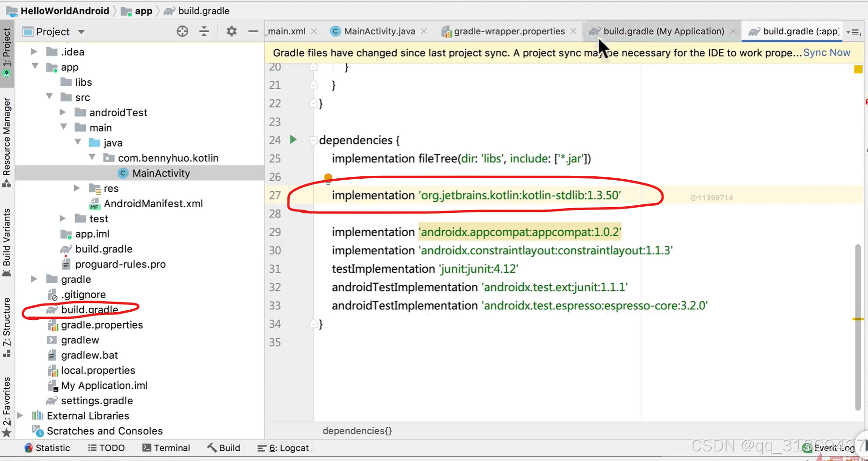Screen dimensions: 868x461
Task: Select MainActivity in the project tree
Action: click(x=161, y=173)
